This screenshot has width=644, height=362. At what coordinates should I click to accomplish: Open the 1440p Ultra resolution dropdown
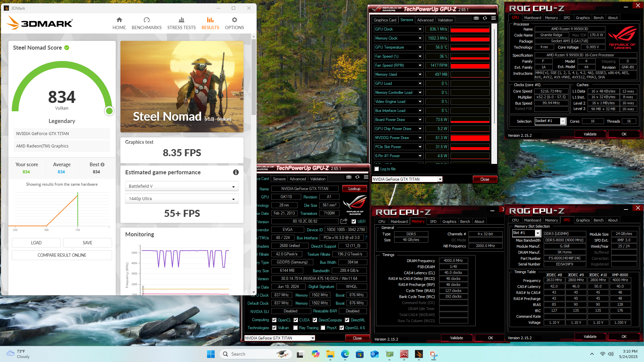click(182, 198)
